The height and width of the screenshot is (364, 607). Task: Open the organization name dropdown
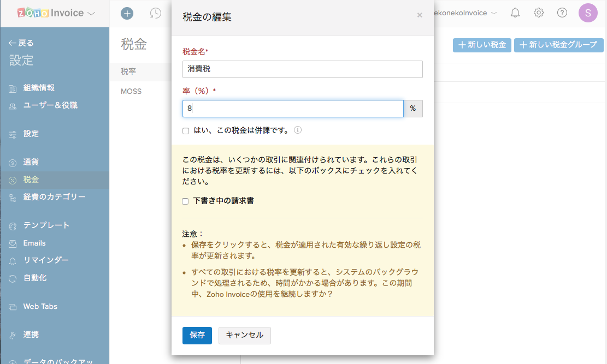[x=464, y=13]
